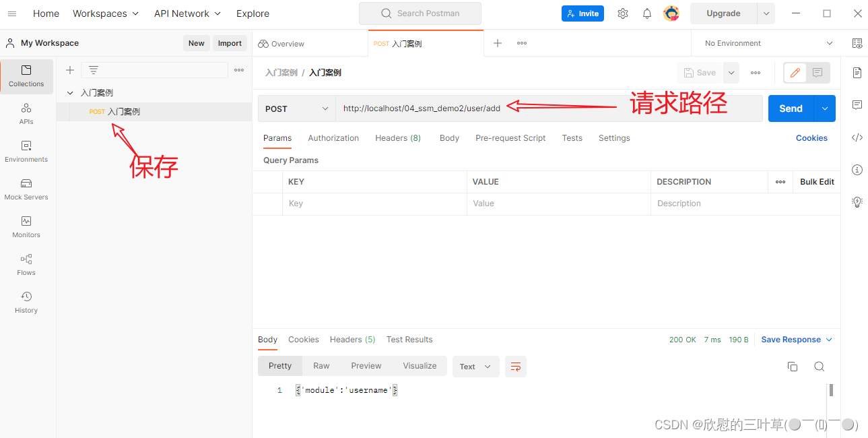
Task: Open Pre-request Script tab
Action: [510, 138]
